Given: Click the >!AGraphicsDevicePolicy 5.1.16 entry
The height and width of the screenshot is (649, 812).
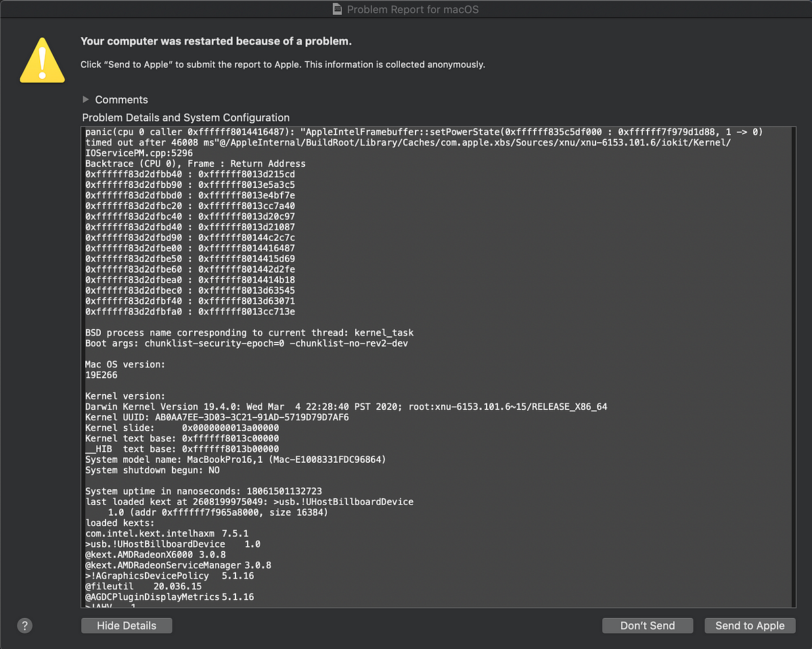Looking at the screenshot, I should (169, 576).
